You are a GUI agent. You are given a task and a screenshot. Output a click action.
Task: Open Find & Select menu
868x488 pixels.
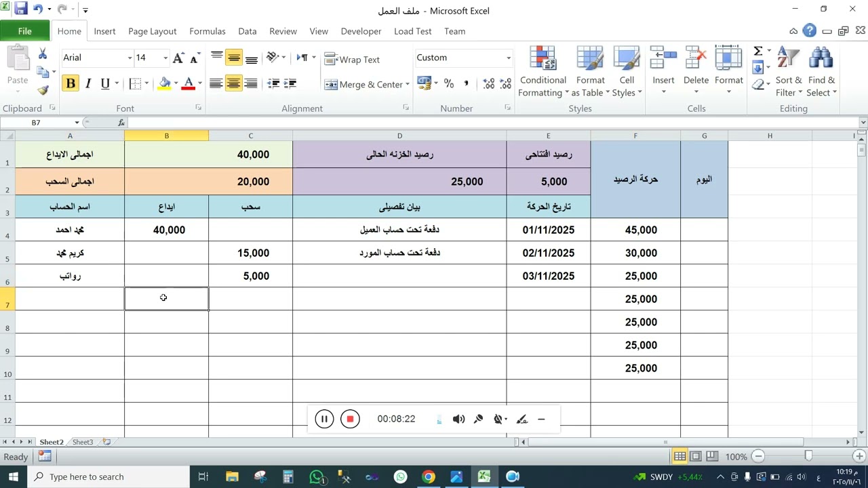point(821,72)
